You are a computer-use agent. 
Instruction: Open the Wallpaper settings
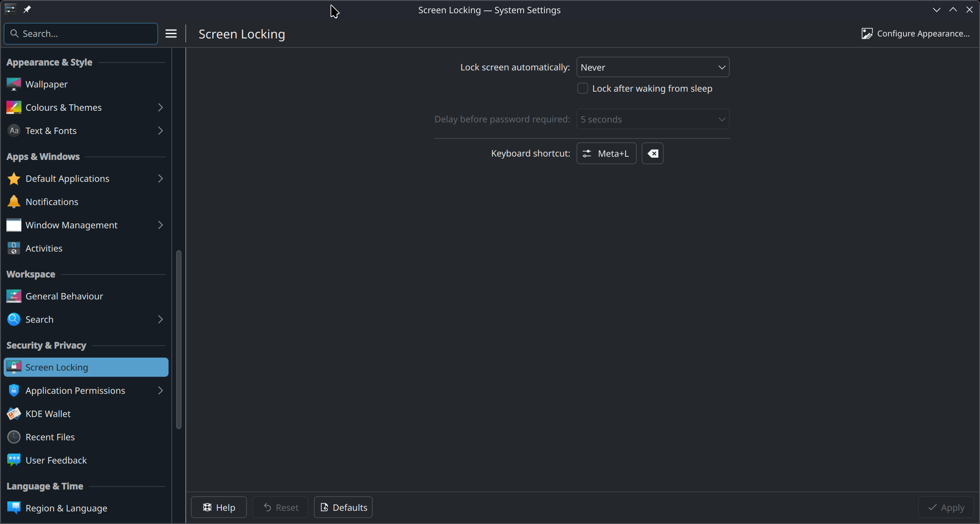pyautogui.click(x=46, y=84)
